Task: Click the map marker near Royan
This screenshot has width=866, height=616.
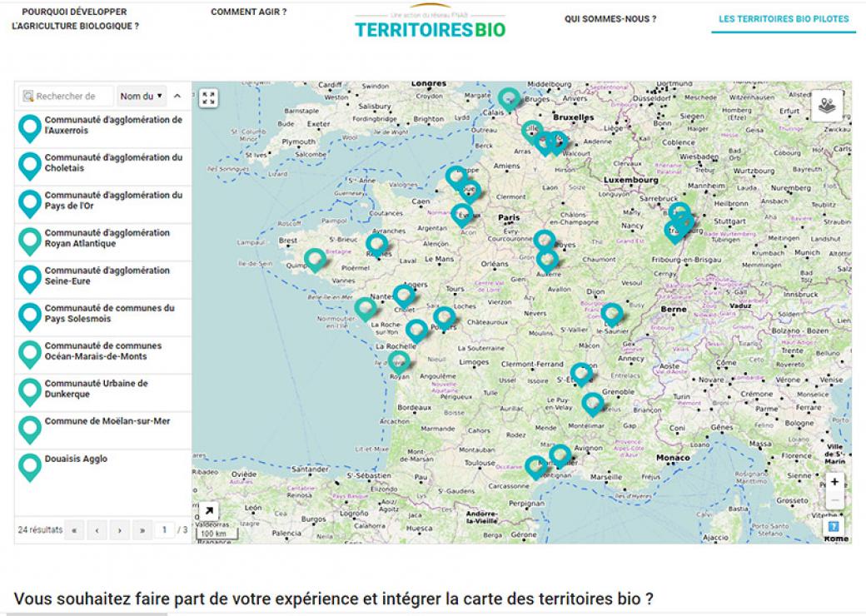Action: (x=399, y=363)
